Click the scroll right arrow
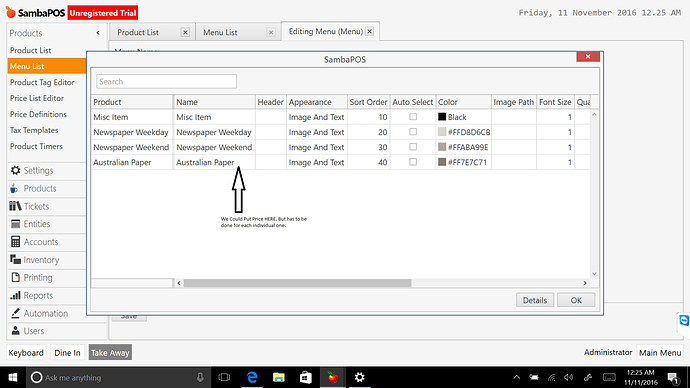690x388 pixels. (x=585, y=283)
